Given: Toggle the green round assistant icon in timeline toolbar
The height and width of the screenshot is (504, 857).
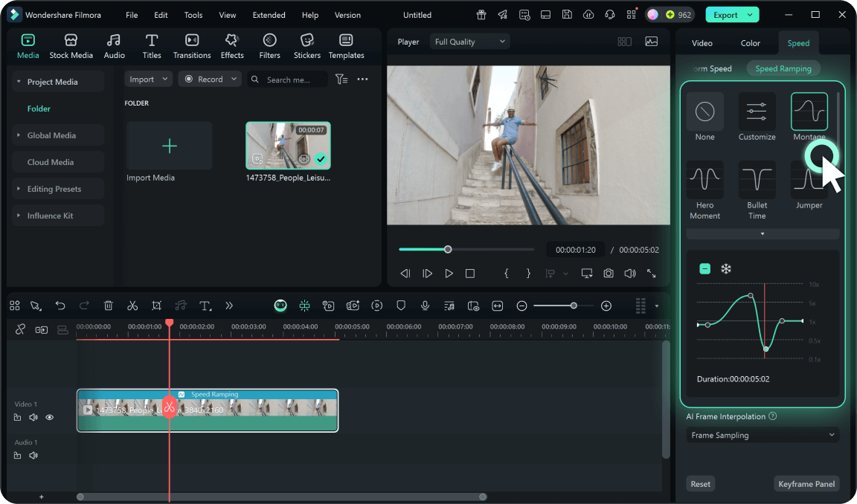Looking at the screenshot, I should point(280,306).
